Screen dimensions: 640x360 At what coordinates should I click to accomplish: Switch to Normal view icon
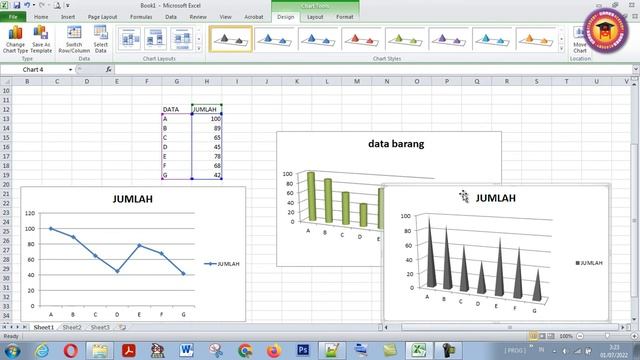533,336
